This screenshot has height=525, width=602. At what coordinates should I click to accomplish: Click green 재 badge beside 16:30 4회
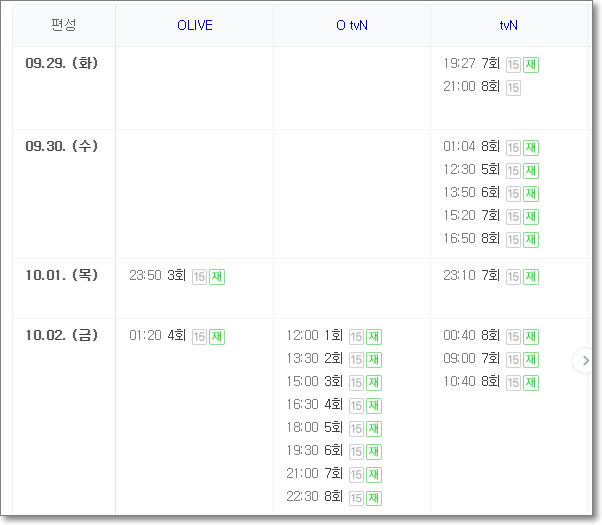point(374,406)
